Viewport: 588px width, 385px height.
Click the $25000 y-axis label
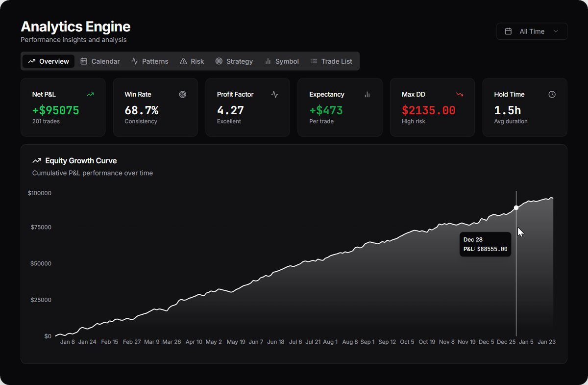[x=41, y=300]
